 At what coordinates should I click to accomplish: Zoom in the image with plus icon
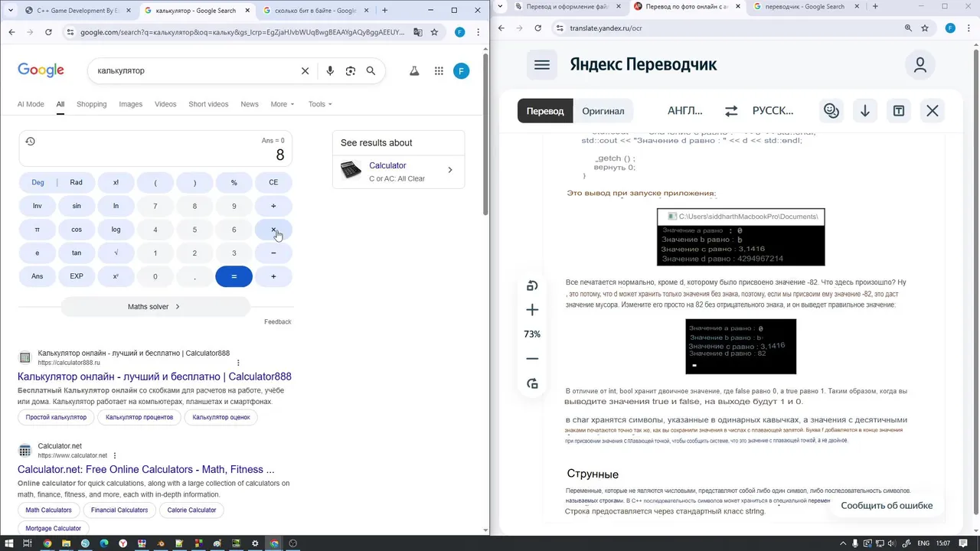point(533,310)
